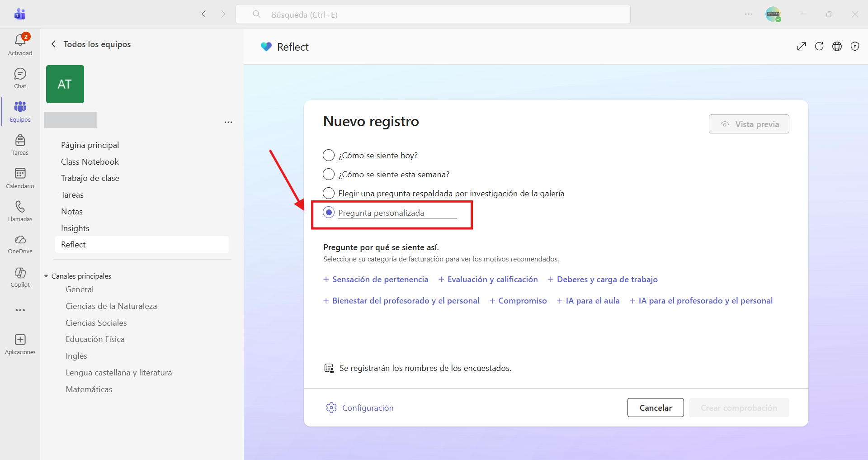Viewport: 868px width, 460px height.
Task: Open the Calendario app
Action: click(20, 178)
